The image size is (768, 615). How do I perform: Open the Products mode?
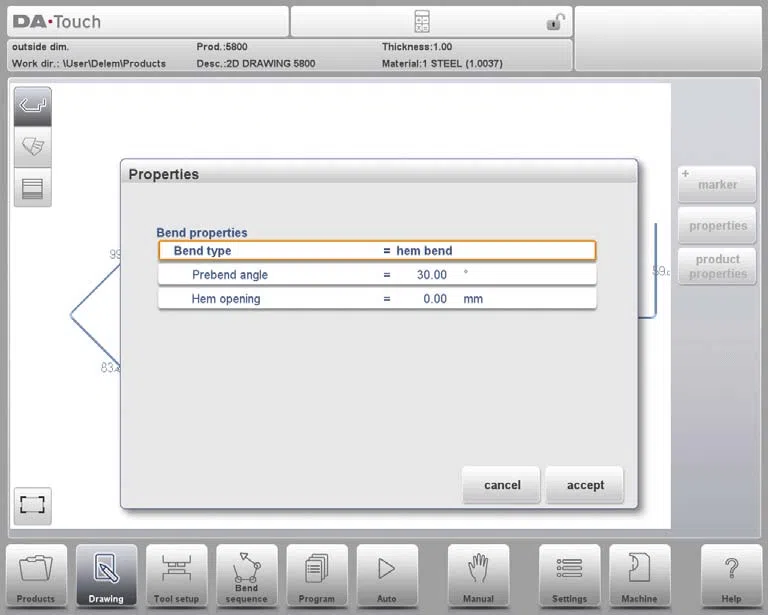coord(36,576)
